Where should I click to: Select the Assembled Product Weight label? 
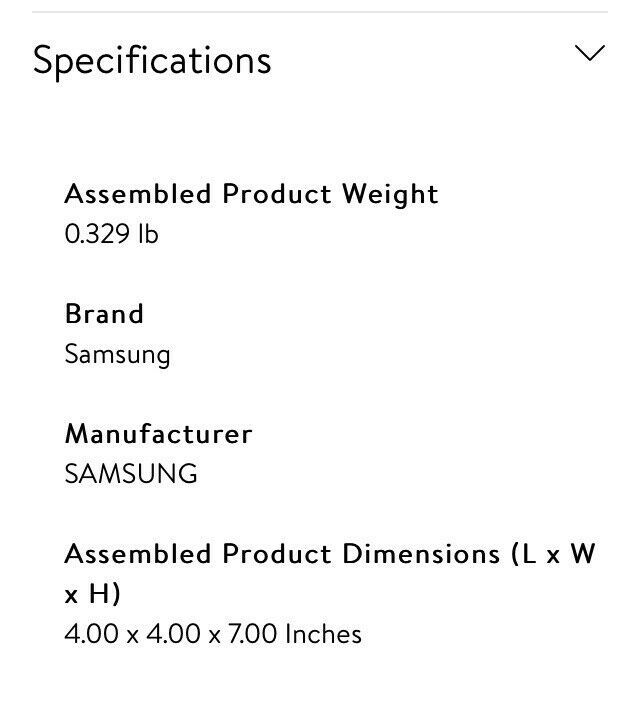pyautogui.click(x=252, y=195)
